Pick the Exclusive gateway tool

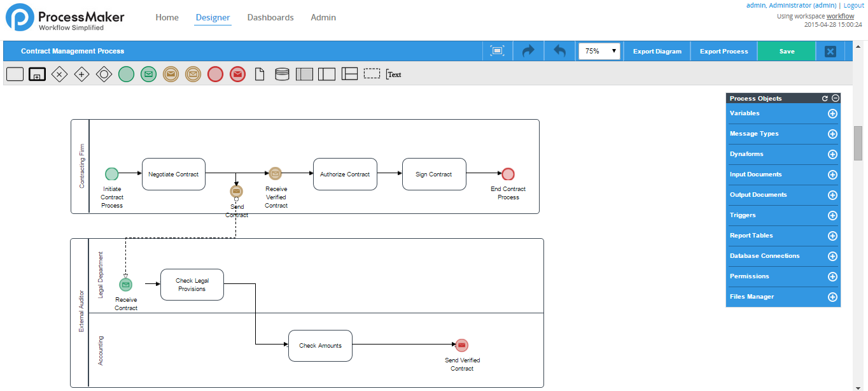[59, 75]
